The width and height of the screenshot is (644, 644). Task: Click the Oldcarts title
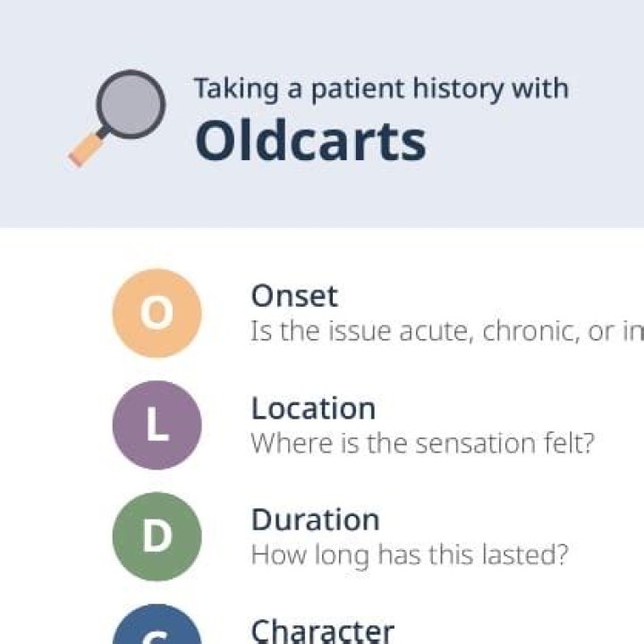pos(310,140)
